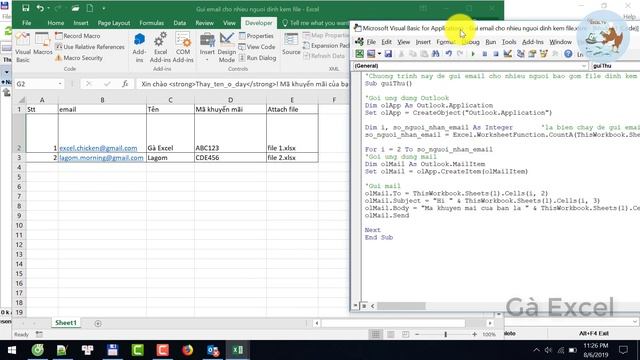Click Run Dialog in Controls group

click(x=258, y=58)
